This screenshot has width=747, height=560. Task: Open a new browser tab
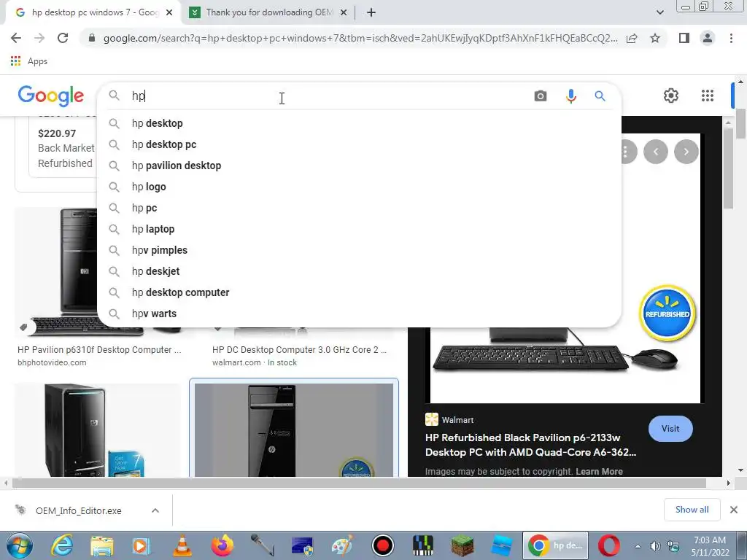coord(371,13)
